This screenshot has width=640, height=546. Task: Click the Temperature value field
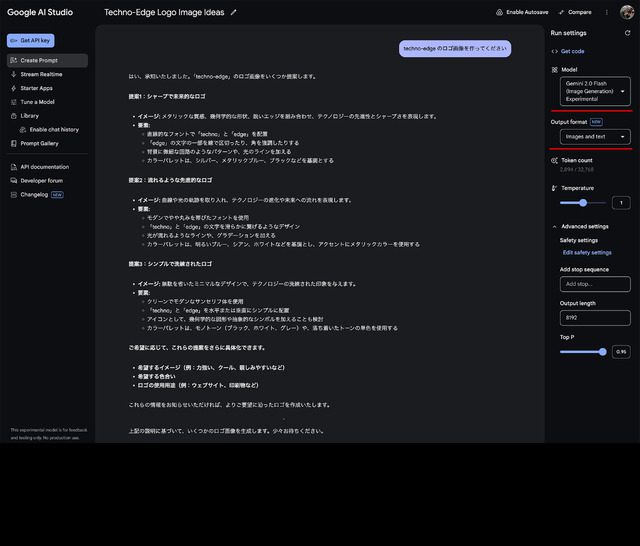tap(621, 203)
